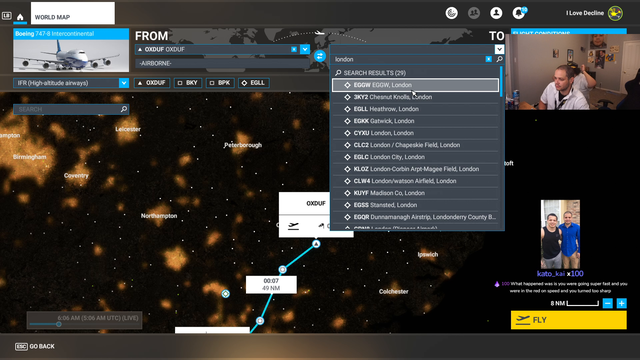Image resolution: width=640 pixels, height=360 pixels.
Task: Click the Northampton city label on the map
Action: coord(159,216)
